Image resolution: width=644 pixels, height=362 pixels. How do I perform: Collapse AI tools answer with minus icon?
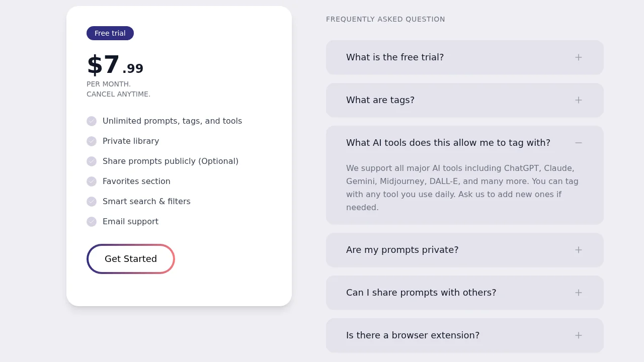coord(579,143)
